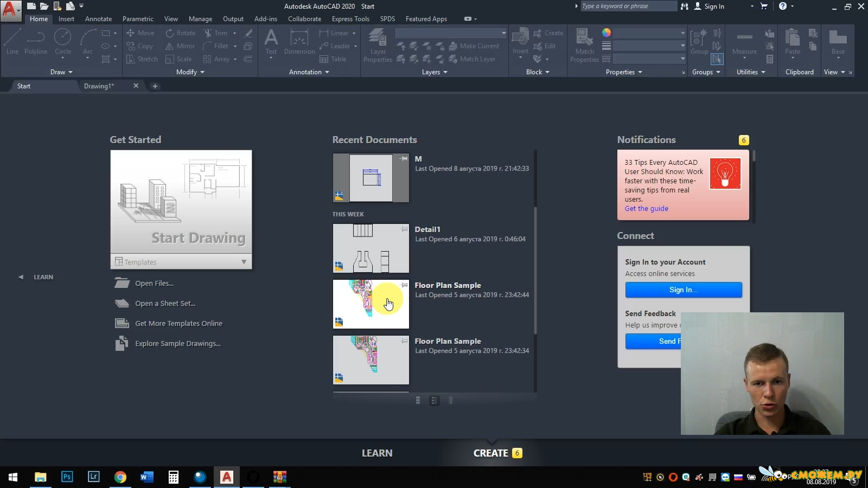Open Photoshop from the taskbar

point(67,477)
